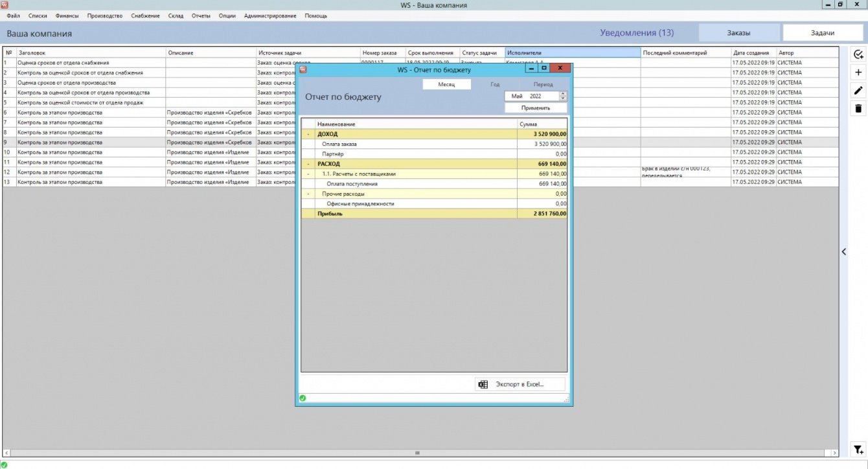Expand the side panel with the left chevron
The image size is (868, 469).
pyautogui.click(x=843, y=251)
